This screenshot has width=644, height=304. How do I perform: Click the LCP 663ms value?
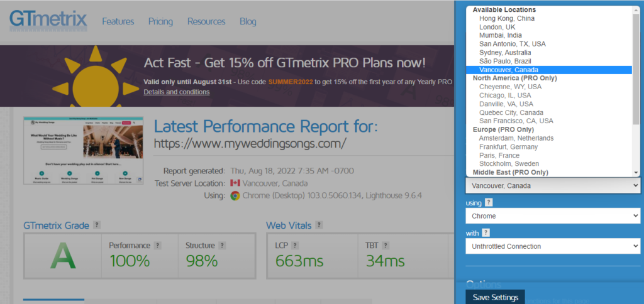pos(299,261)
